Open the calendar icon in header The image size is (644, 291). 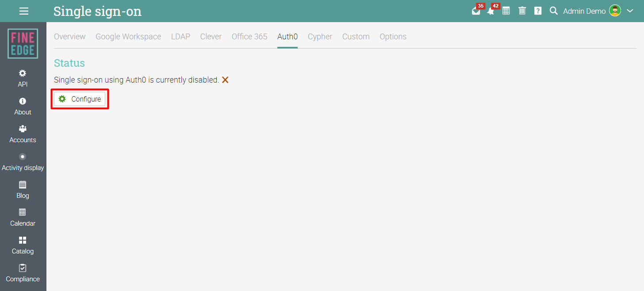(506, 11)
